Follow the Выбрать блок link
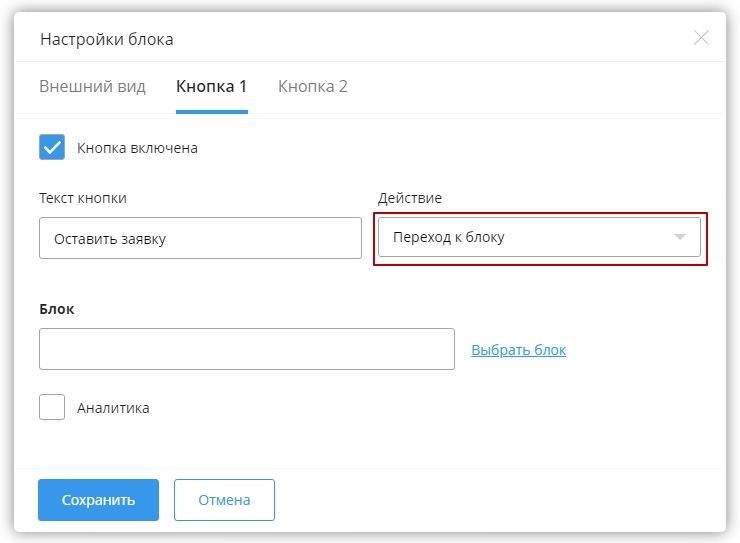The width and height of the screenshot is (740, 543). (518, 350)
